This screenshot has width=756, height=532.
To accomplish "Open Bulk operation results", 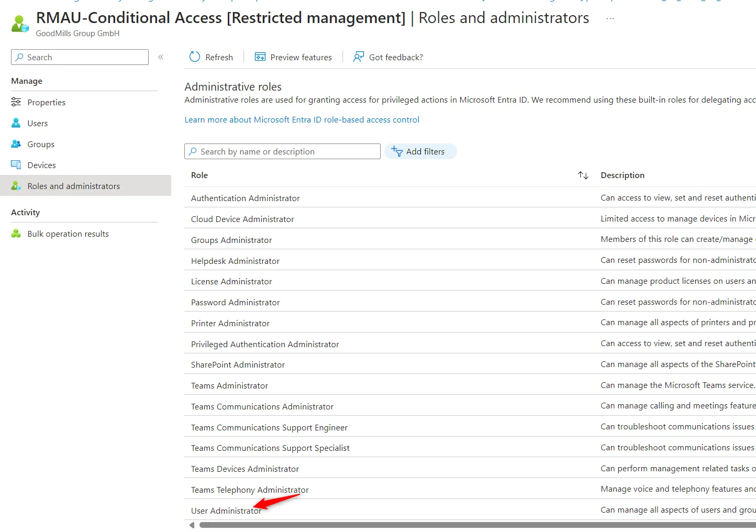I will tap(68, 234).
